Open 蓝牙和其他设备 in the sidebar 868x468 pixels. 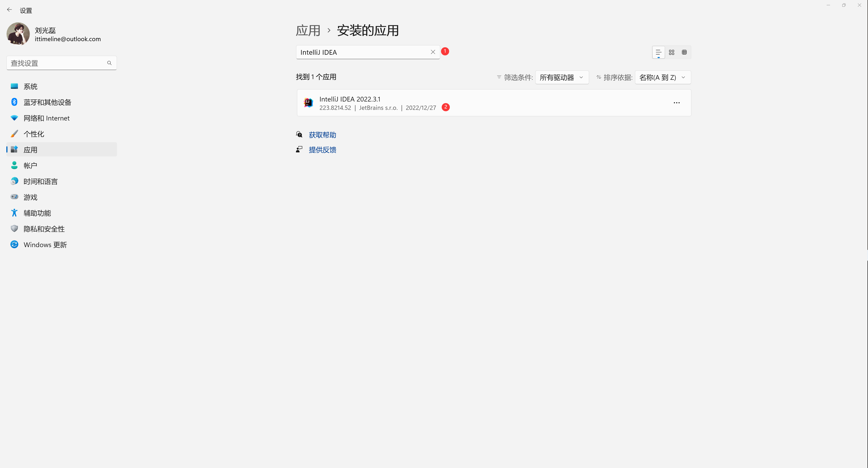coord(61,102)
